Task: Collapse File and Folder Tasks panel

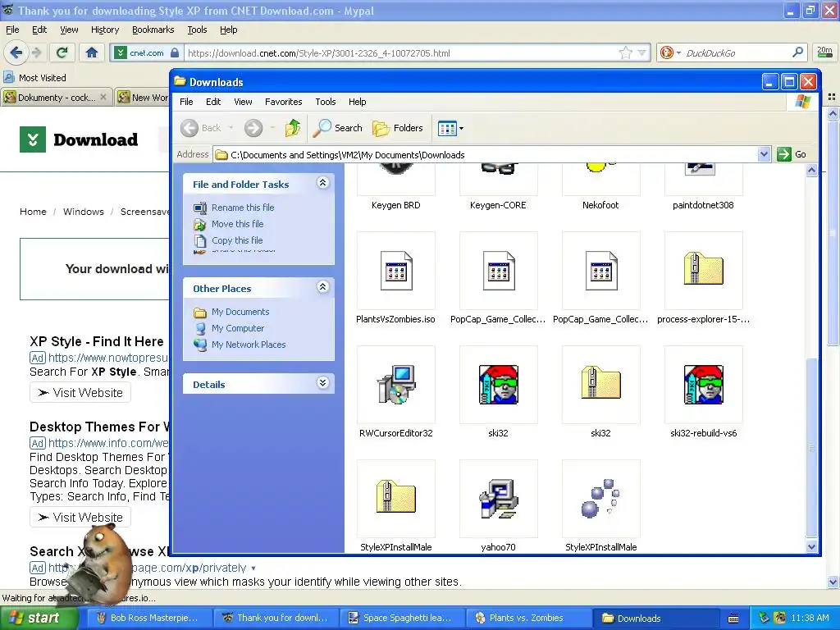Action: pos(322,183)
